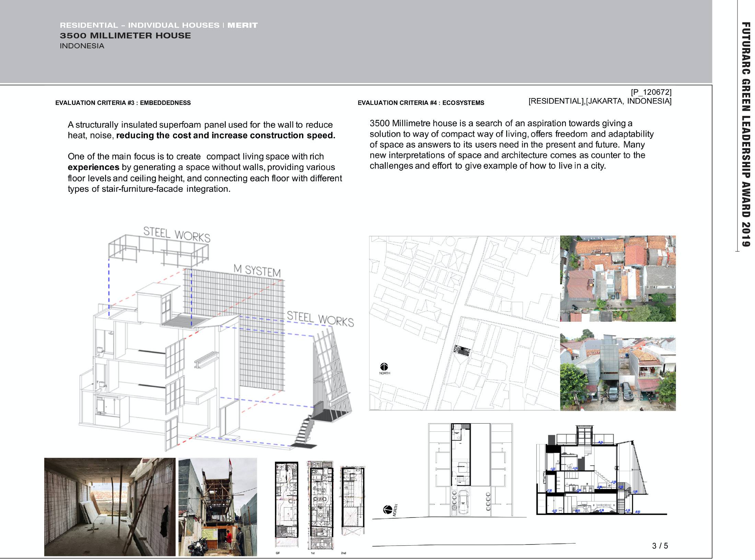
Task: Click the heading '3500 MILLIMETER HOUSE'
Action: (x=125, y=36)
